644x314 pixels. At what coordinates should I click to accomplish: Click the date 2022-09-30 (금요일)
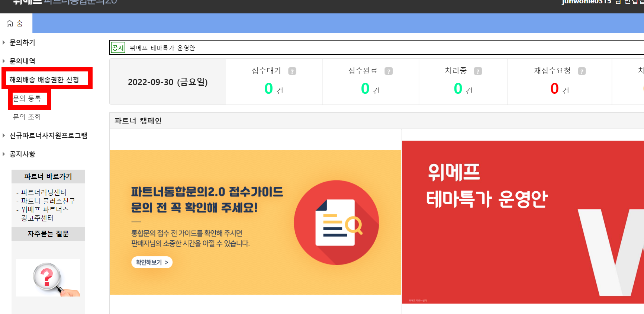[x=168, y=82]
